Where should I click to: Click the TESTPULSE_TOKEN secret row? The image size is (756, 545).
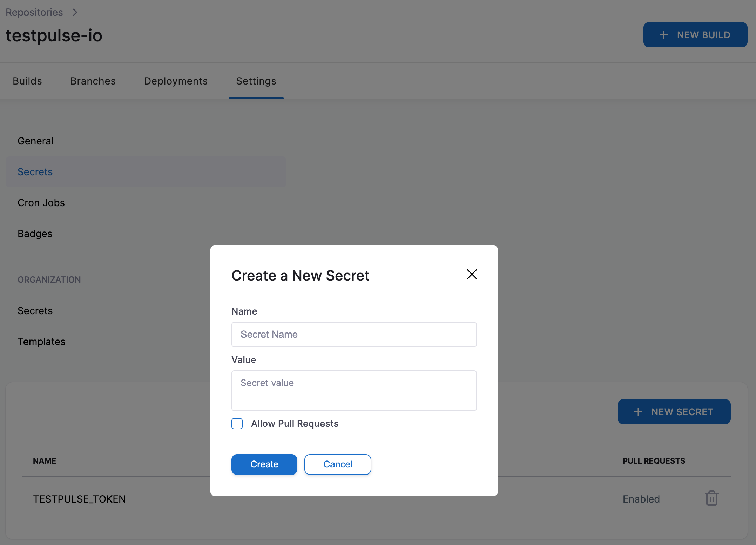tap(79, 499)
